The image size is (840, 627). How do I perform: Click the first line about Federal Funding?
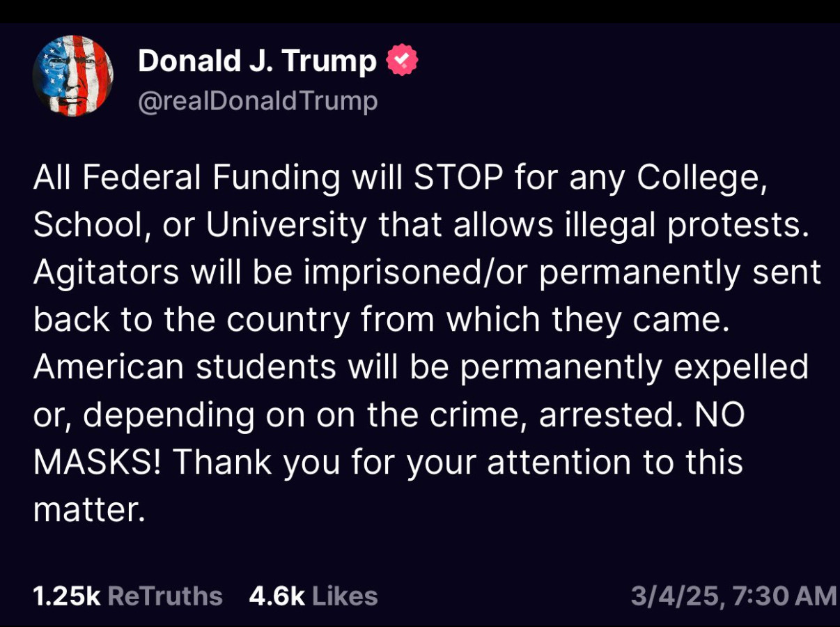pos(400,176)
